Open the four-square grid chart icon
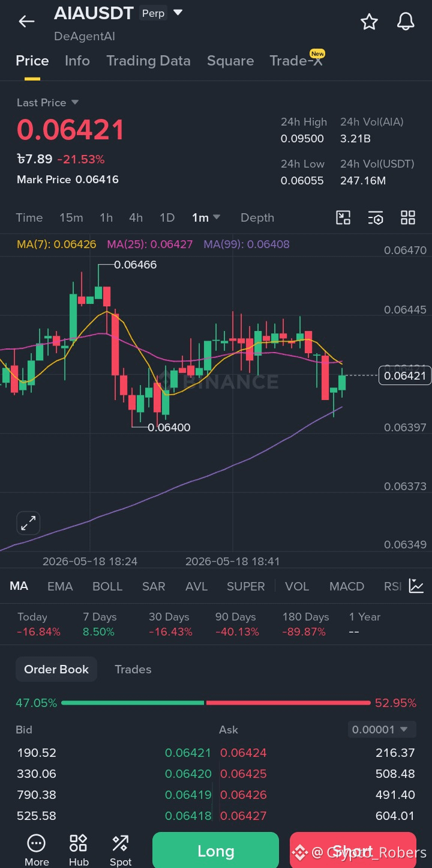Screen dimensions: 432x868 pyautogui.click(x=408, y=217)
